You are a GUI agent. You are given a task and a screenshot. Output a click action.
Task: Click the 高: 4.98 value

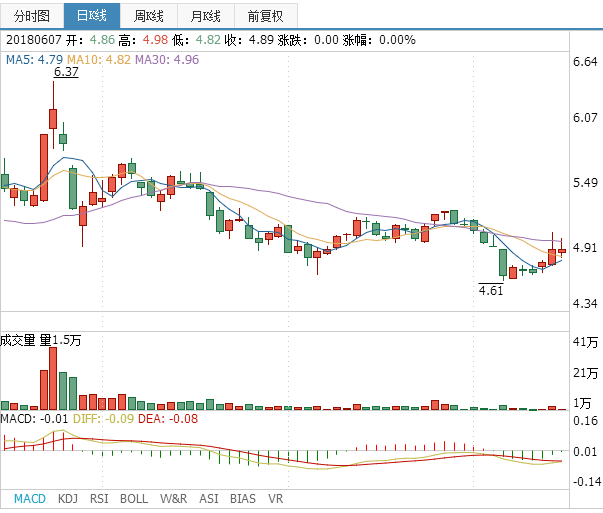[143, 40]
